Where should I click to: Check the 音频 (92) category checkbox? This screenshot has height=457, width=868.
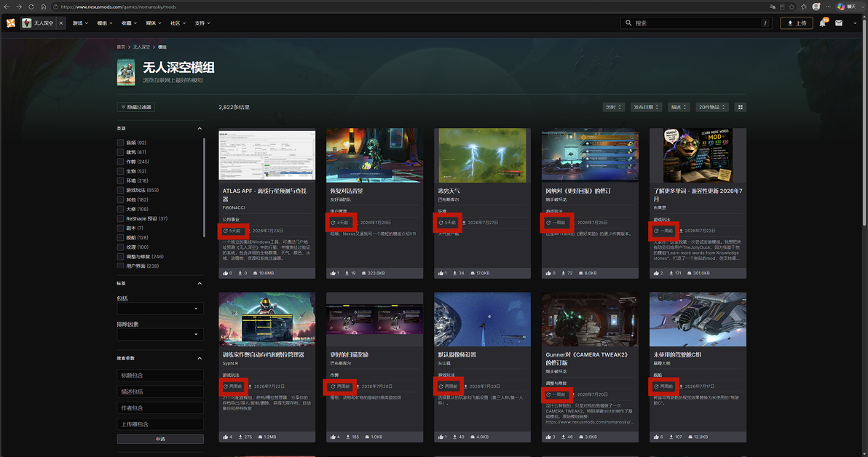click(120, 142)
